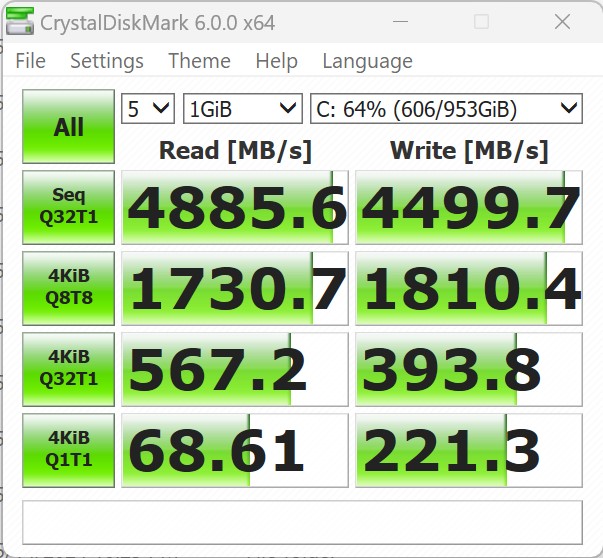Click the Seq write result 4499.7
Viewport: 603px width, 558px height.
pos(469,207)
